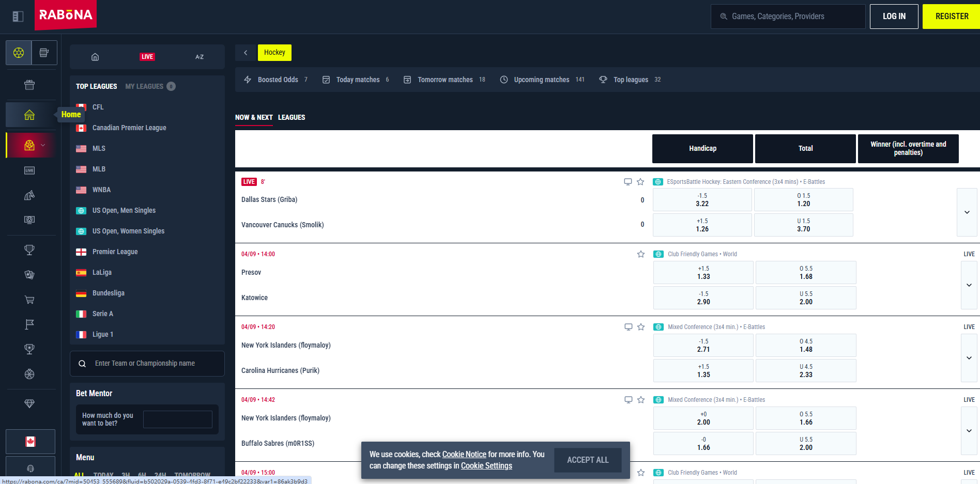The height and width of the screenshot is (484, 980).
Task: Filter by Tomorrow matches
Action: [x=445, y=80]
